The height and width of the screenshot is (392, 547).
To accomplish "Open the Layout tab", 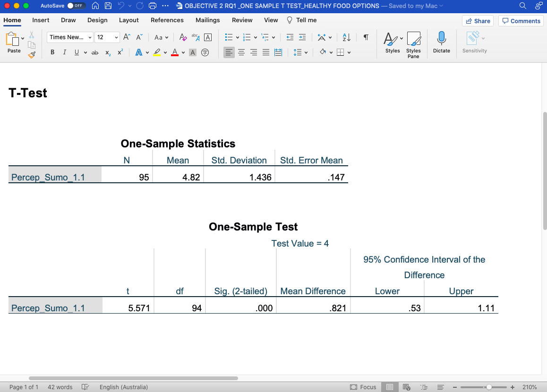I will 129,20.
